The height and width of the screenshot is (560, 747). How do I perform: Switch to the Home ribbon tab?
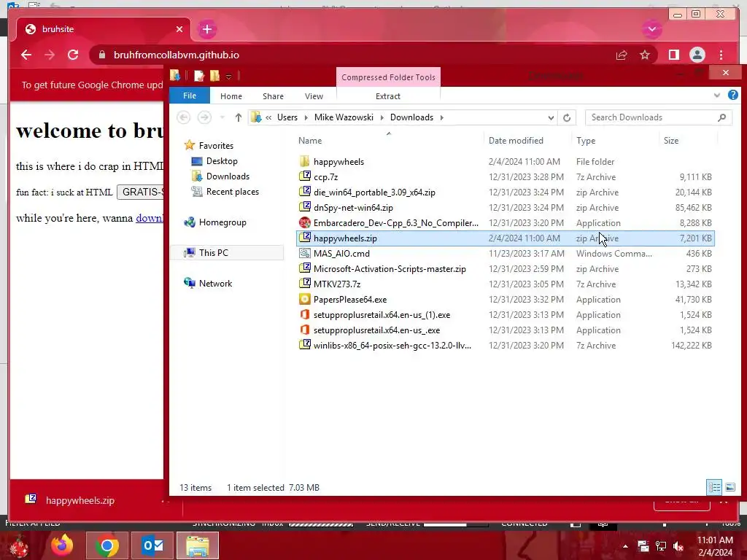click(231, 96)
